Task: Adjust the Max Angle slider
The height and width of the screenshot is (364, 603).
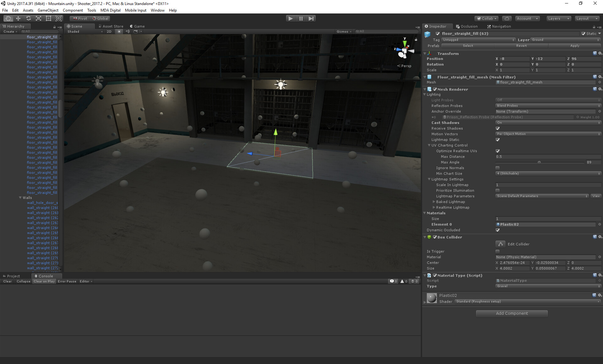Action: (x=539, y=163)
